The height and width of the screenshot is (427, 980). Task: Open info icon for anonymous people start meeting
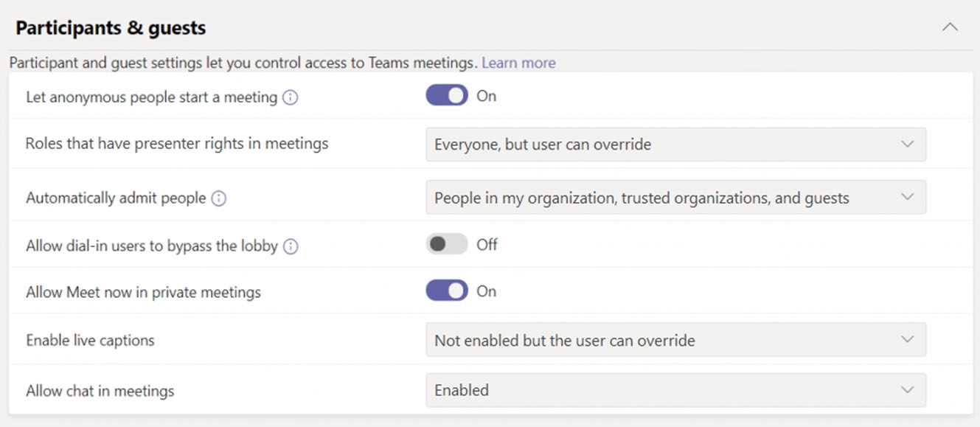point(291,97)
